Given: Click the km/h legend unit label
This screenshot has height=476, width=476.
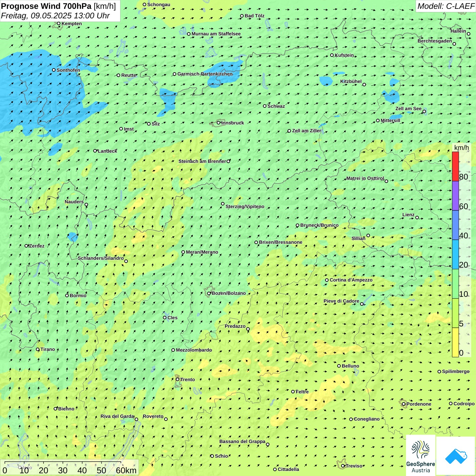Looking at the screenshot, I should coord(462,148).
